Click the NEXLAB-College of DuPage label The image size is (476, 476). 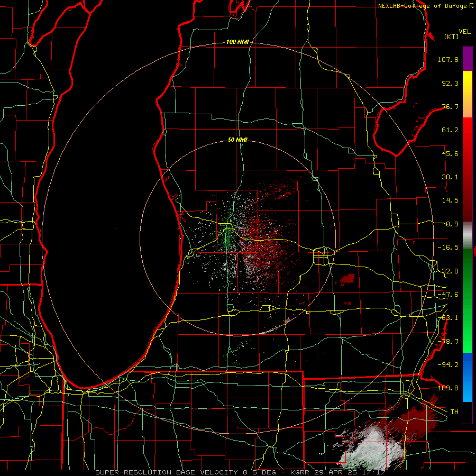(x=423, y=6)
